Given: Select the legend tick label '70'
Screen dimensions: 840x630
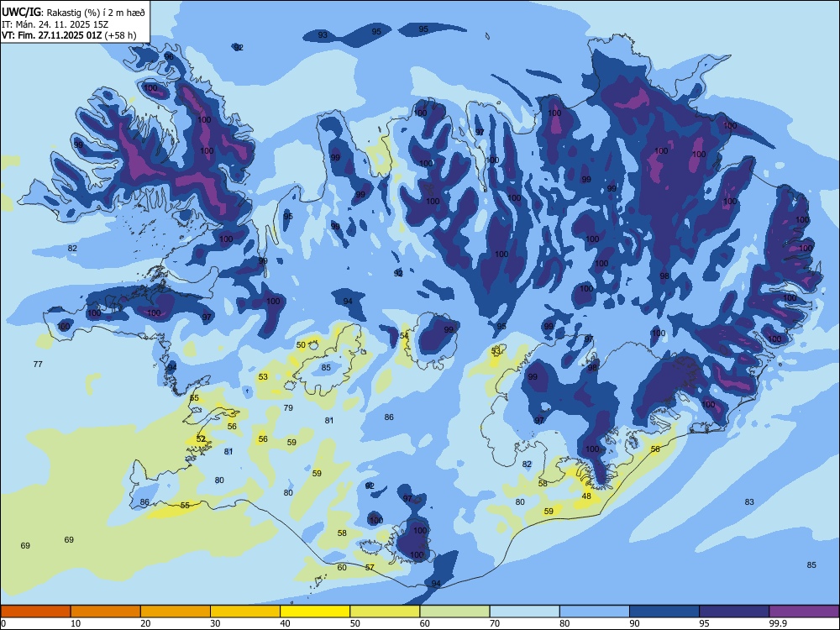Looking at the screenshot, I should click(495, 623).
